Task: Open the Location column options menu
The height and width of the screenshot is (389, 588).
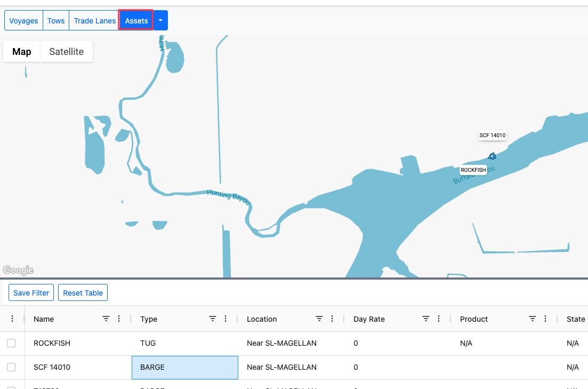Action: [332, 319]
